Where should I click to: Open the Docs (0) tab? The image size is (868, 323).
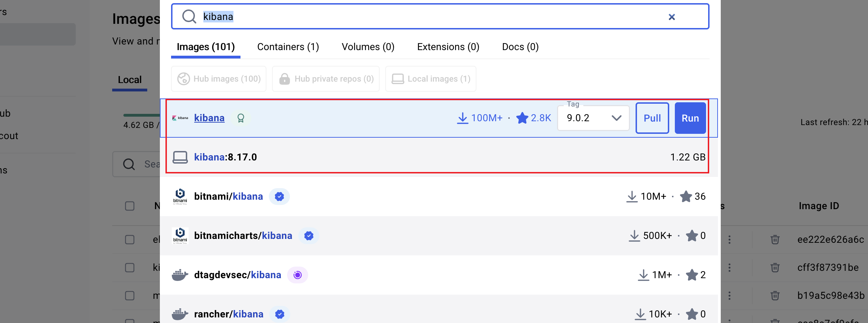click(521, 47)
